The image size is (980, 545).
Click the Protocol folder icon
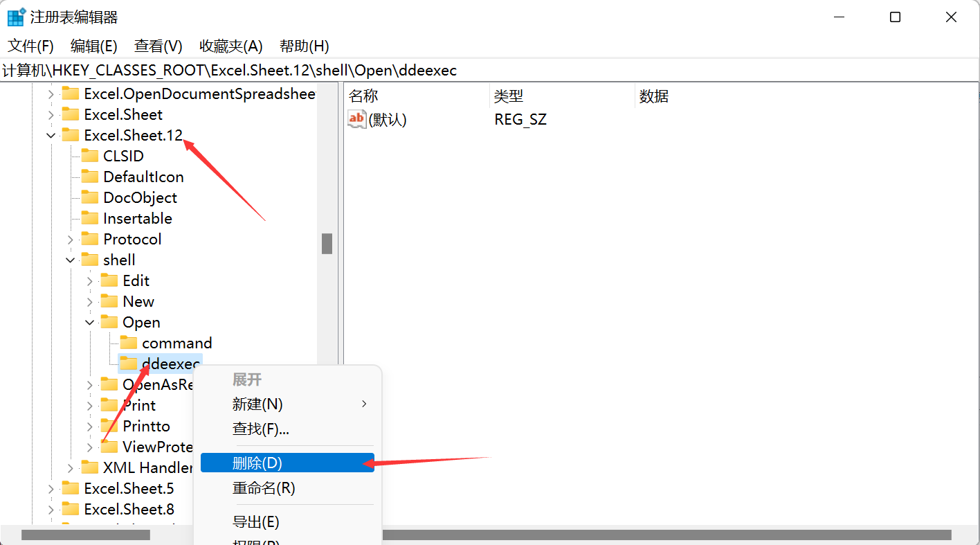click(90, 239)
